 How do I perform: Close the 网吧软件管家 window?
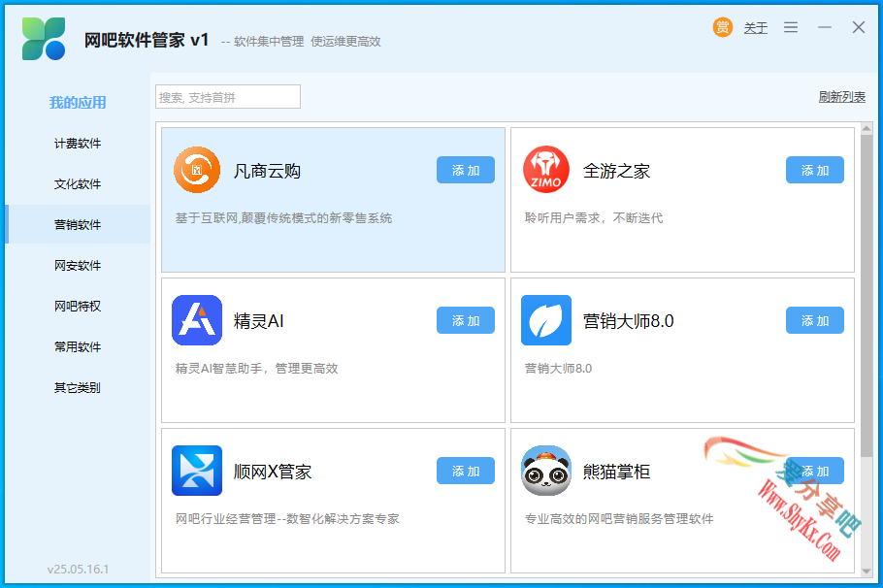click(858, 27)
